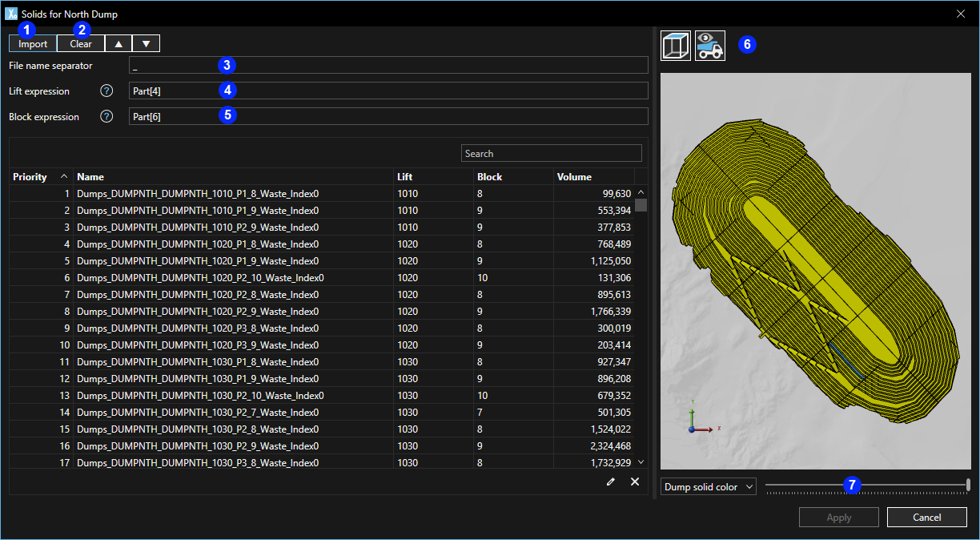Open the Dump solid color dropdown
Screen dimensions: 980x540
pos(708,487)
